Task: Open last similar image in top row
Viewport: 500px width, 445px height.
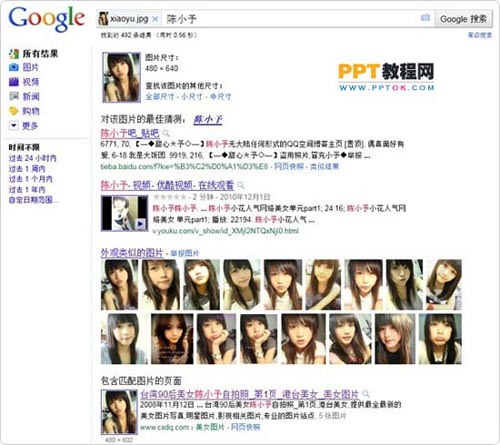Action: coord(444,285)
